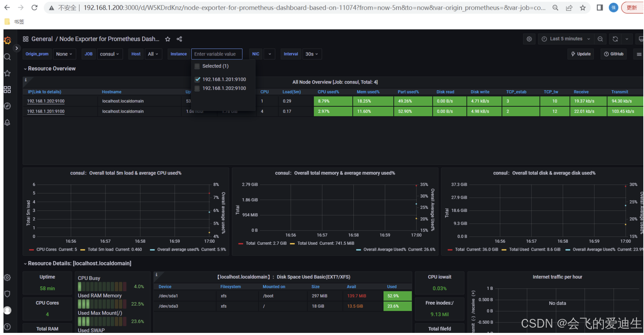
Task: Open dashboard settings gear icon
Action: [x=529, y=39]
